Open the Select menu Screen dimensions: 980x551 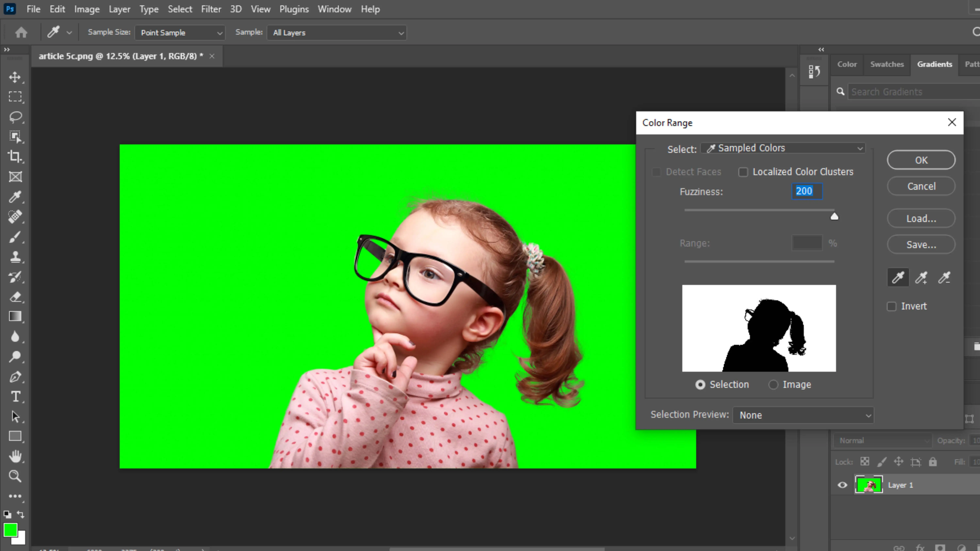(180, 9)
